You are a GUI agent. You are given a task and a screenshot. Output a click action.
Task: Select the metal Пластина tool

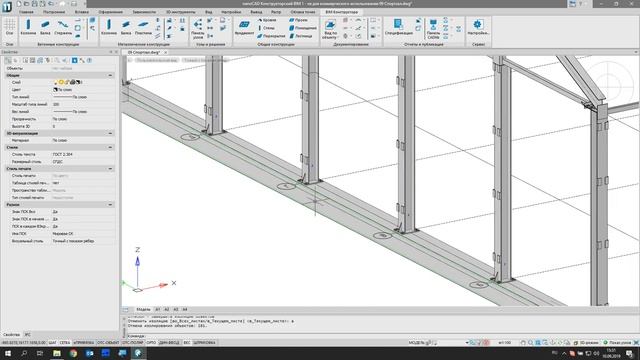[143, 27]
